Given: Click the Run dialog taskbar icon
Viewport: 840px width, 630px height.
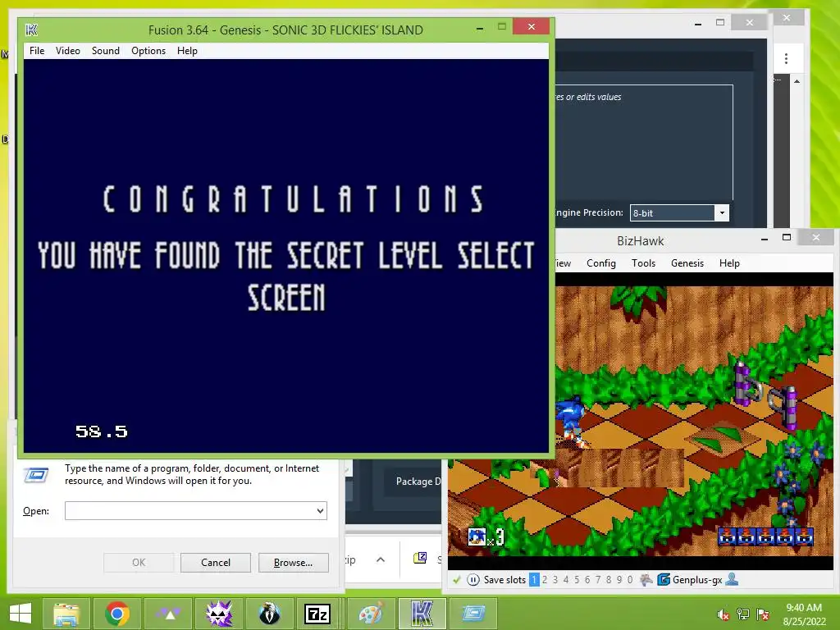Looking at the screenshot, I should (x=473, y=614).
